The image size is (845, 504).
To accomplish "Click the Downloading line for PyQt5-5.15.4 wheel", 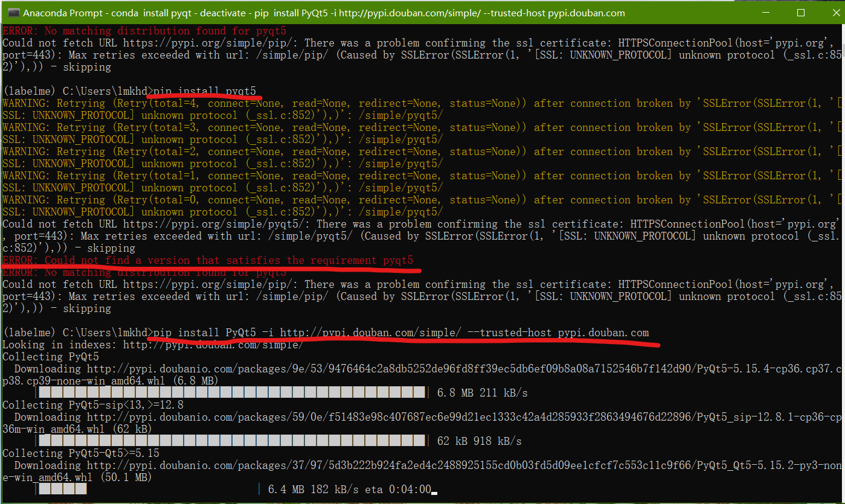I will 428,369.
